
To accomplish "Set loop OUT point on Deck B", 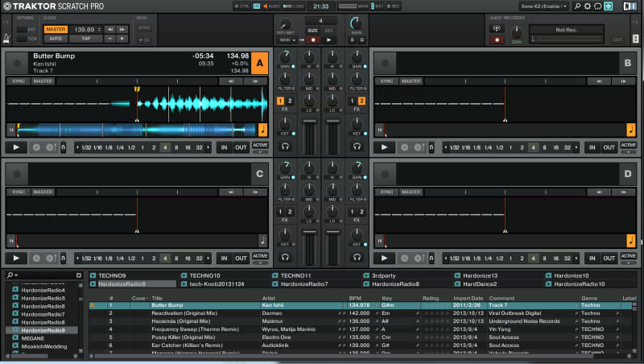I will (609, 147).
